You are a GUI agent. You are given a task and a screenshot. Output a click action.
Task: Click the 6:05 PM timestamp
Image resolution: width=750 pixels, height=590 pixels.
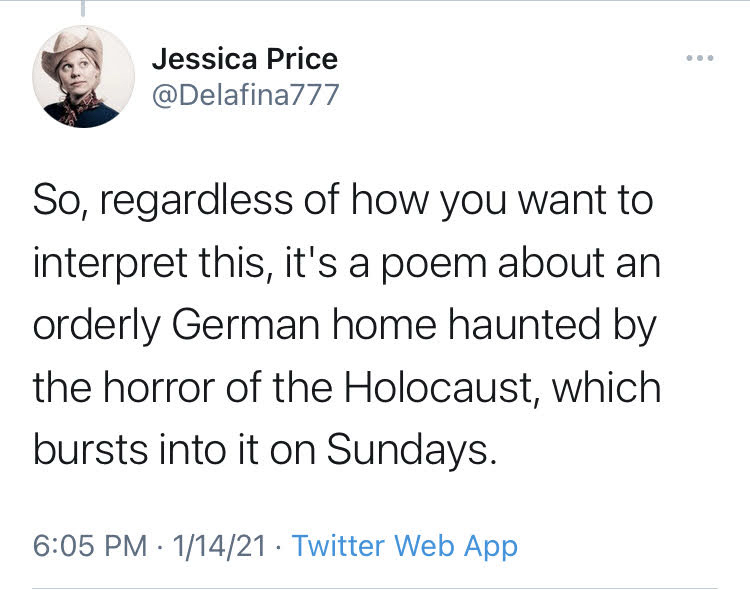(92, 546)
